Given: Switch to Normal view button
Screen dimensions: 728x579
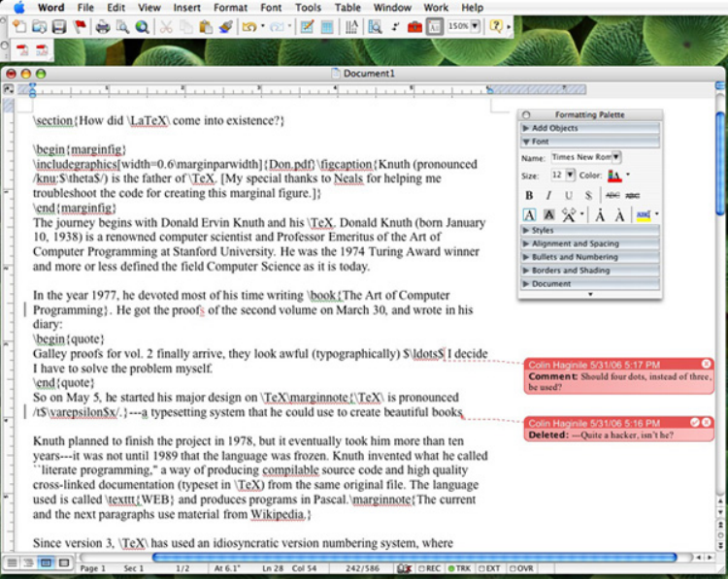Looking at the screenshot, I should pyautogui.click(x=12, y=563).
